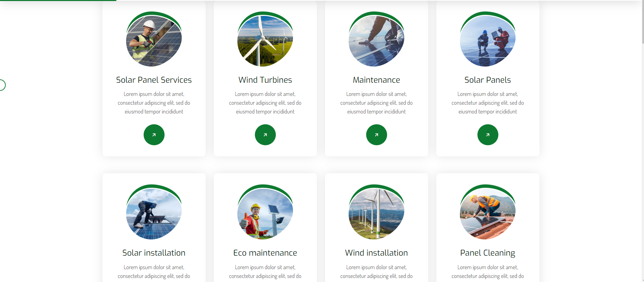The height and width of the screenshot is (282, 644).
Task: Select the Wind installation title
Action: [x=376, y=253]
